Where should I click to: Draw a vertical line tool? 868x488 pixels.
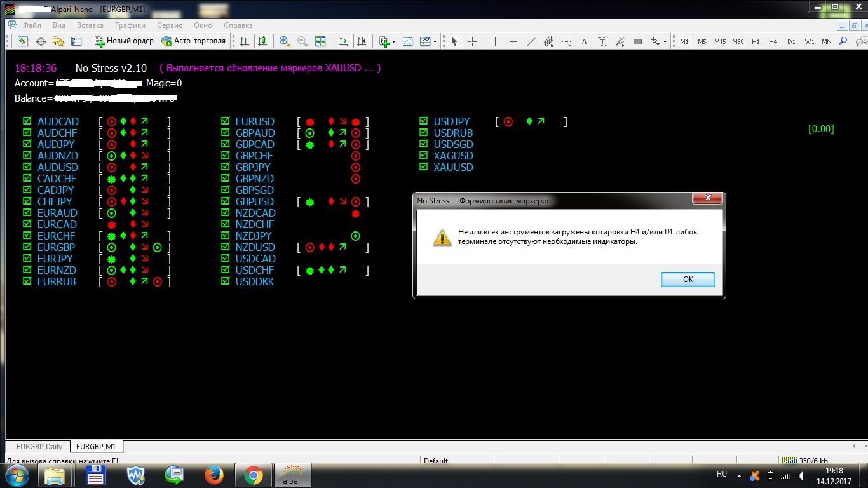click(495, 41)
